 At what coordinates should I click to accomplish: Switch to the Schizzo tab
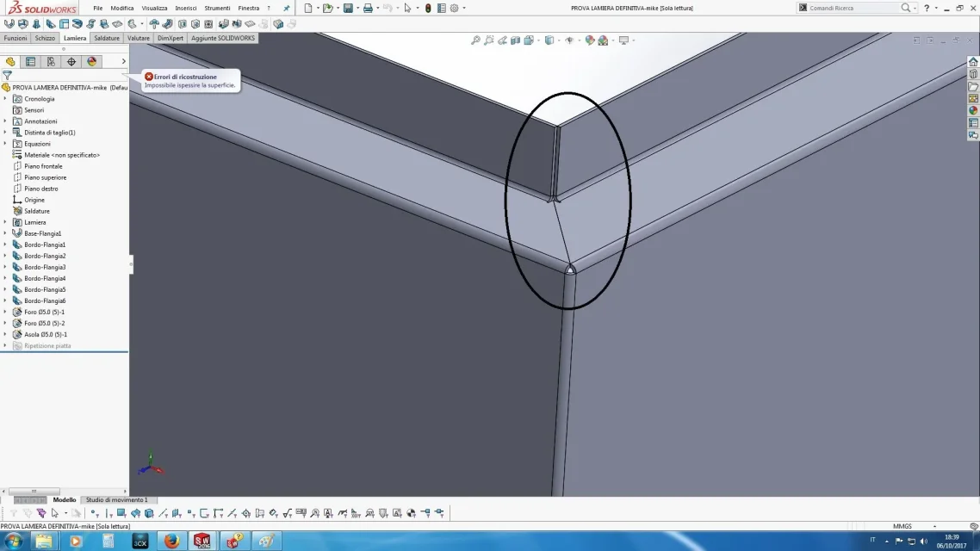pyautogui.click(x=45, y=38)
